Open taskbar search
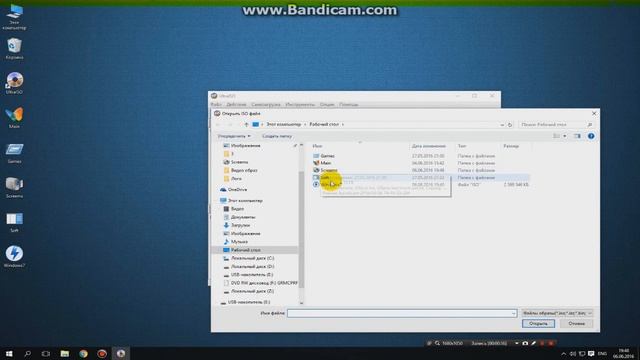The height and width of the screenshot is (360, 640). click(27, 353)
